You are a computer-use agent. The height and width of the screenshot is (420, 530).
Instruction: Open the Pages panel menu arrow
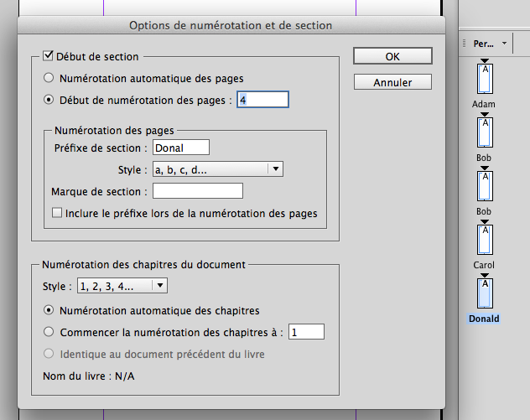tap(504, 43)
